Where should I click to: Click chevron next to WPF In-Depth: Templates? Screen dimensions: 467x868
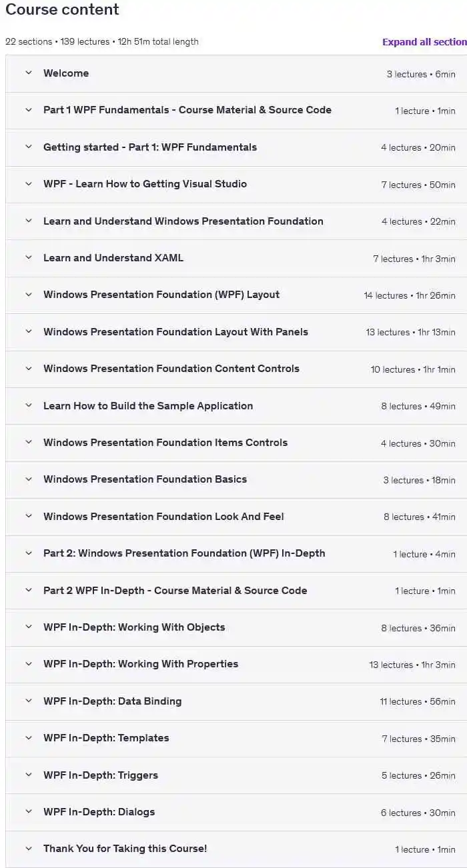(x=29, y=738)
